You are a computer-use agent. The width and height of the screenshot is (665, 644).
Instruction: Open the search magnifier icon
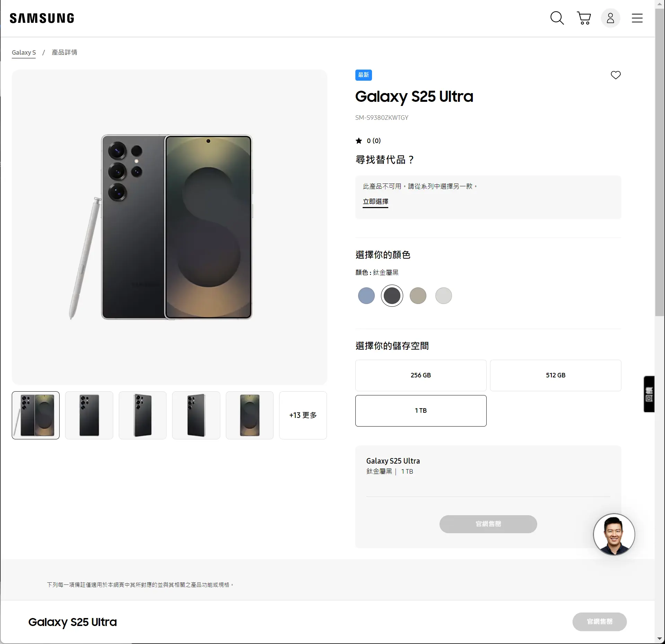[557, 18]
